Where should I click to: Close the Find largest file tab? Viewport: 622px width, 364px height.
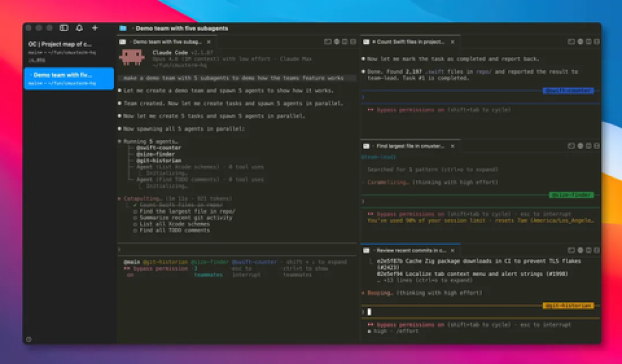coord(453,146)
